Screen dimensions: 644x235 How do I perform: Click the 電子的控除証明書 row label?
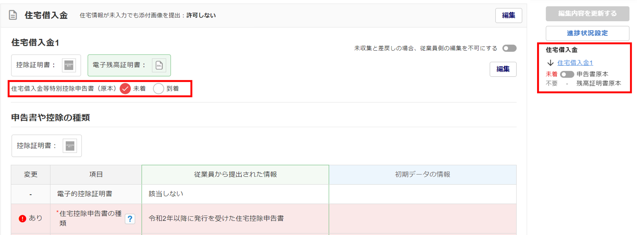coord(85,194)
